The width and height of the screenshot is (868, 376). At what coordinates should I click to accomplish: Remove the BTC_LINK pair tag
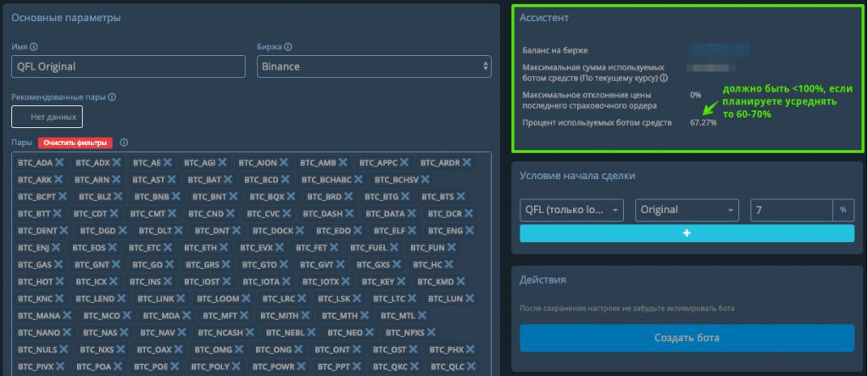[181, 299]
